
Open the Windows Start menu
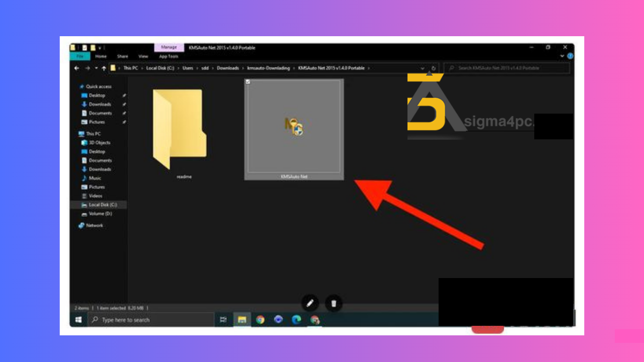pyautogui.click(x=78, y=320)
